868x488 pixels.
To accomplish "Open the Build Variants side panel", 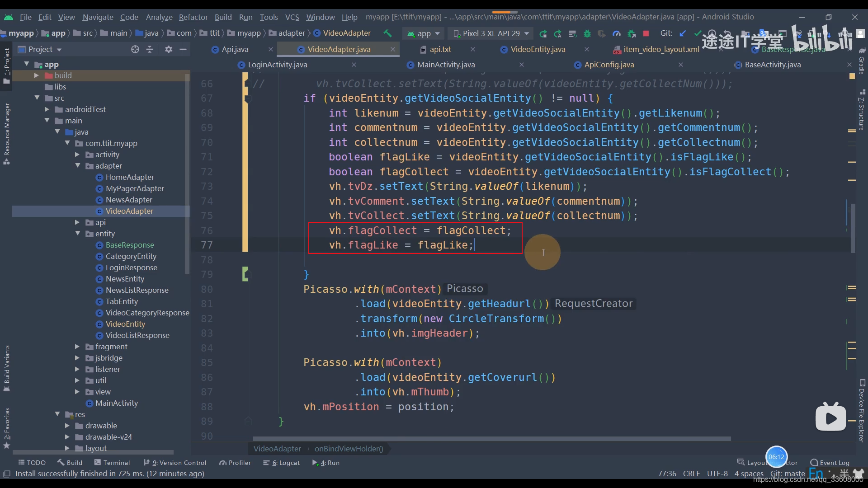I will pos(6,368).
